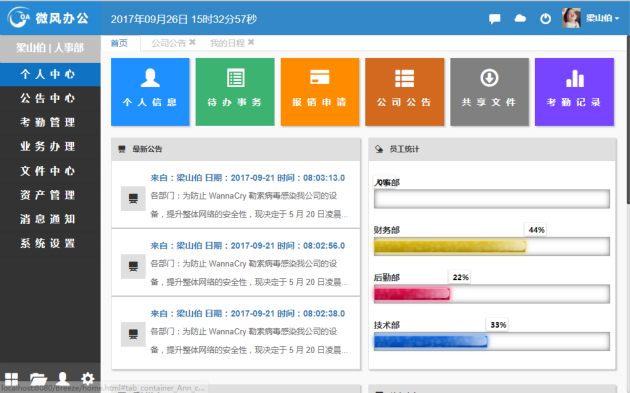Open the chat message icon in header
630x393 pixels.
495,18
